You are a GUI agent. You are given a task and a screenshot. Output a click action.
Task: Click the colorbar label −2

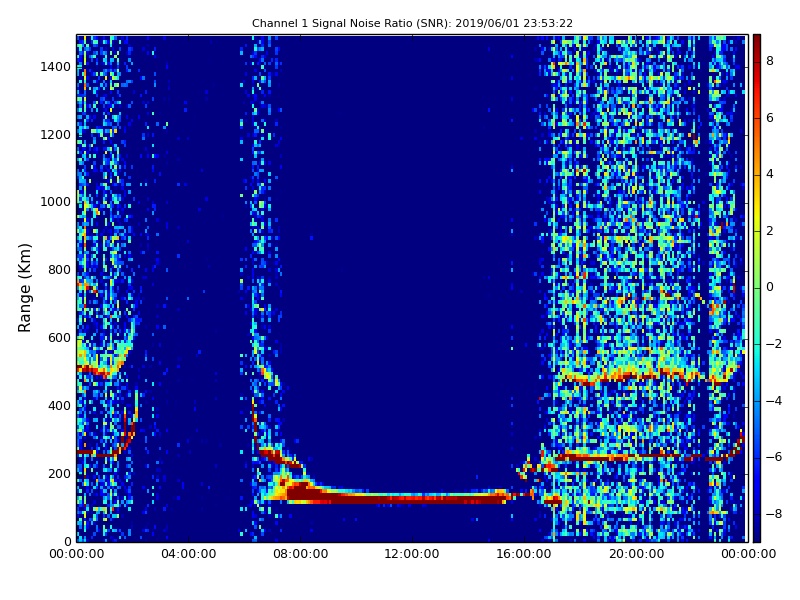click(x=774, y=344)
